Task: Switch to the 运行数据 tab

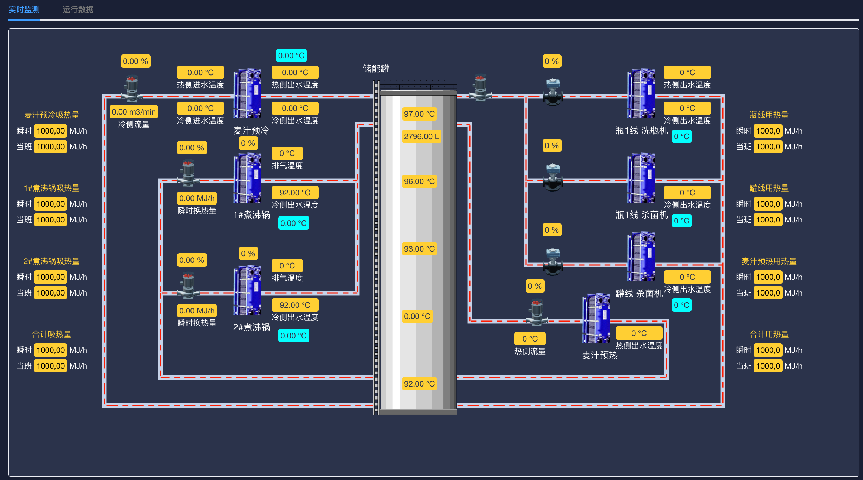Action: coord(77,9)
